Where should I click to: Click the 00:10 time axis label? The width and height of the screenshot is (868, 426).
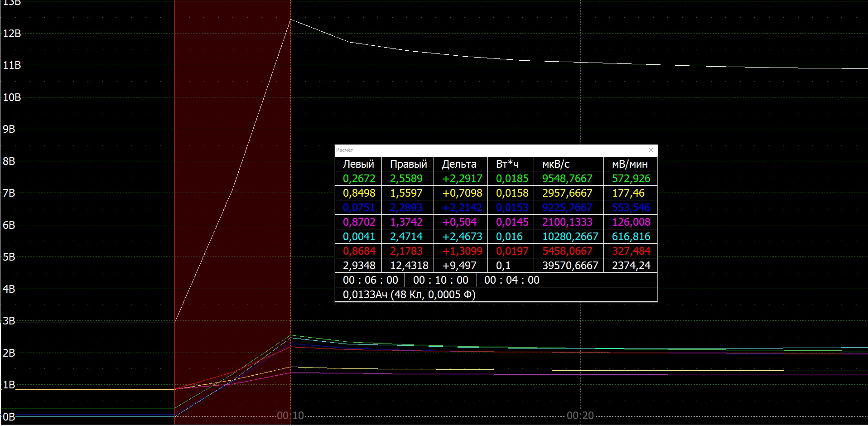coord(290,416)
